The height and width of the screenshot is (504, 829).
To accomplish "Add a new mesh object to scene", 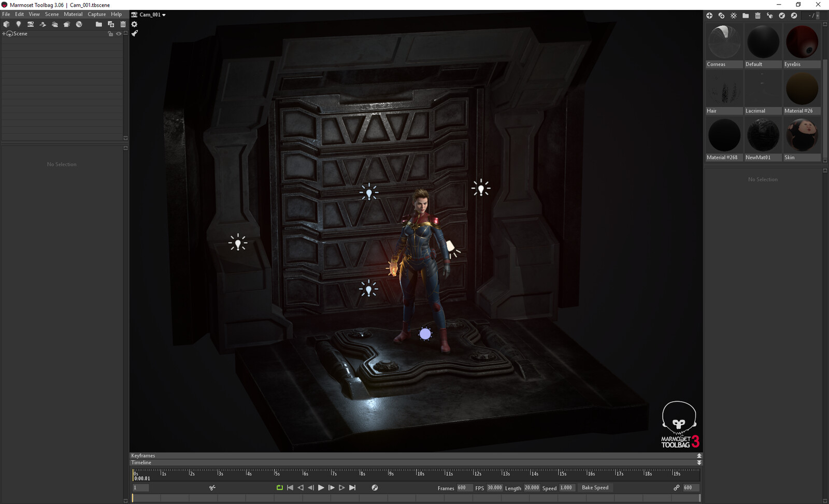I will pyautogui.click(x=6, y=24).
